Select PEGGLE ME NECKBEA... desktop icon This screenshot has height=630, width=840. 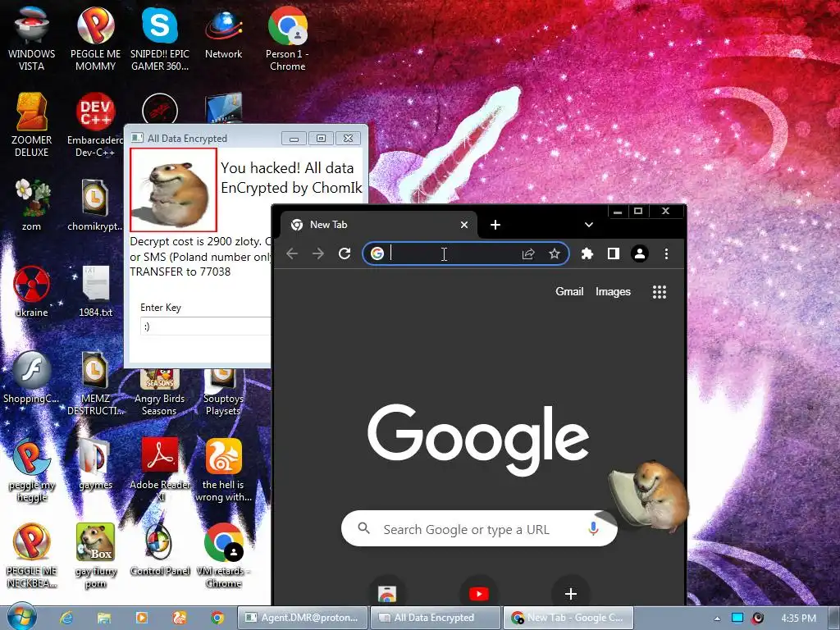point(31,555)
